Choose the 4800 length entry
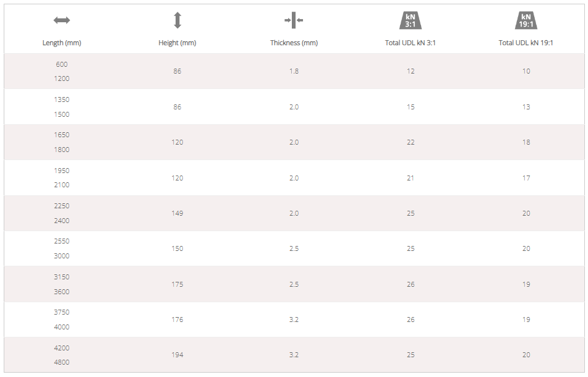Screen dimensions: 588x377 (62, 362)
